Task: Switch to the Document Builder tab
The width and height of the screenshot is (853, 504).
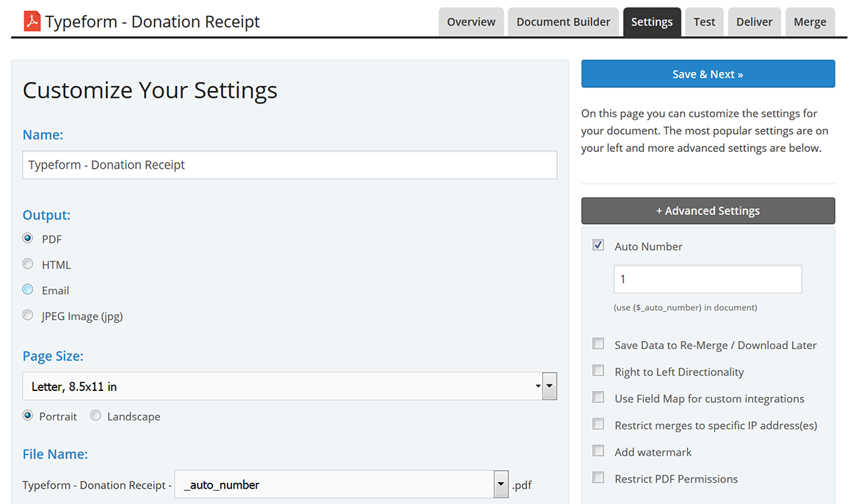Action: (x=563, y=22)
